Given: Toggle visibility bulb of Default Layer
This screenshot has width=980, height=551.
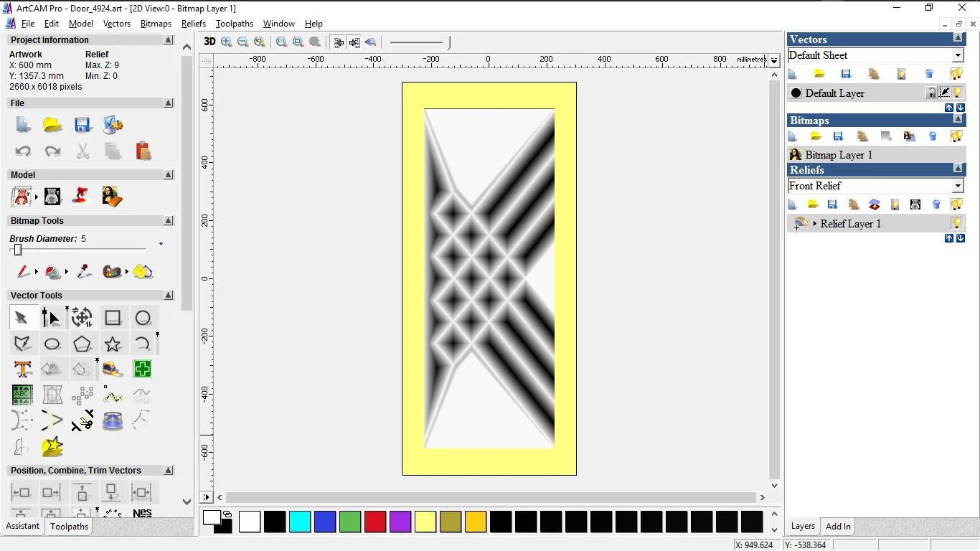Looking at the screenshot, I should 957,93.
